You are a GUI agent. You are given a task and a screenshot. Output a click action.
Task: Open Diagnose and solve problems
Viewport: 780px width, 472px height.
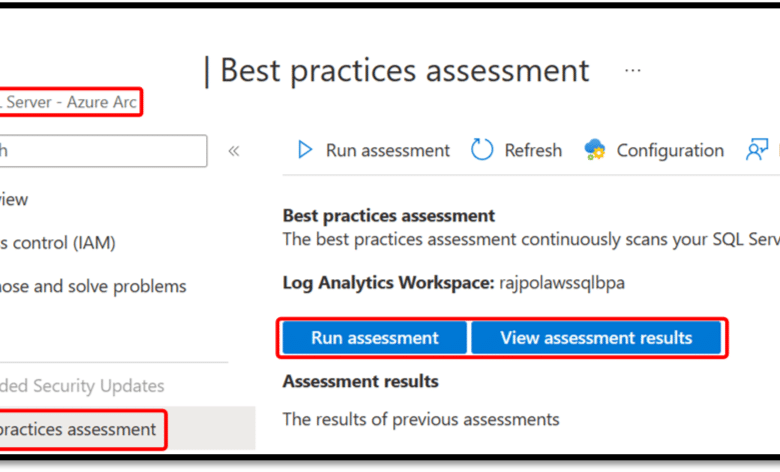[x=93, y=286]
